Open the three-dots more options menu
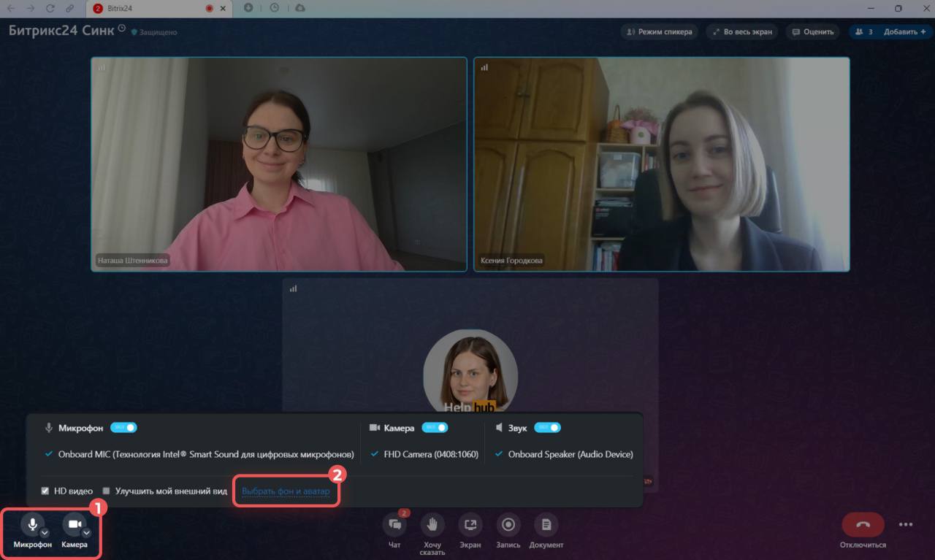Screen dimensions: 935x560 [x=906, y=524]
